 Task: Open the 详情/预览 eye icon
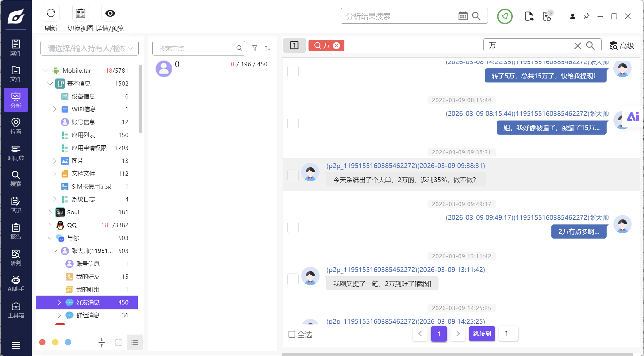point(110,13)
